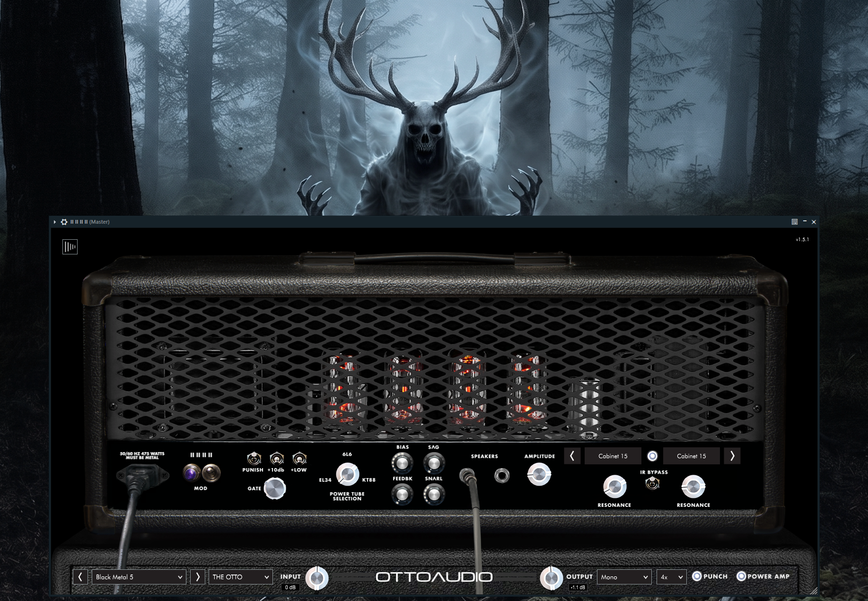Click the FEEDBK knob
Screen dimensions: 868x601
(x=402, y=495)
